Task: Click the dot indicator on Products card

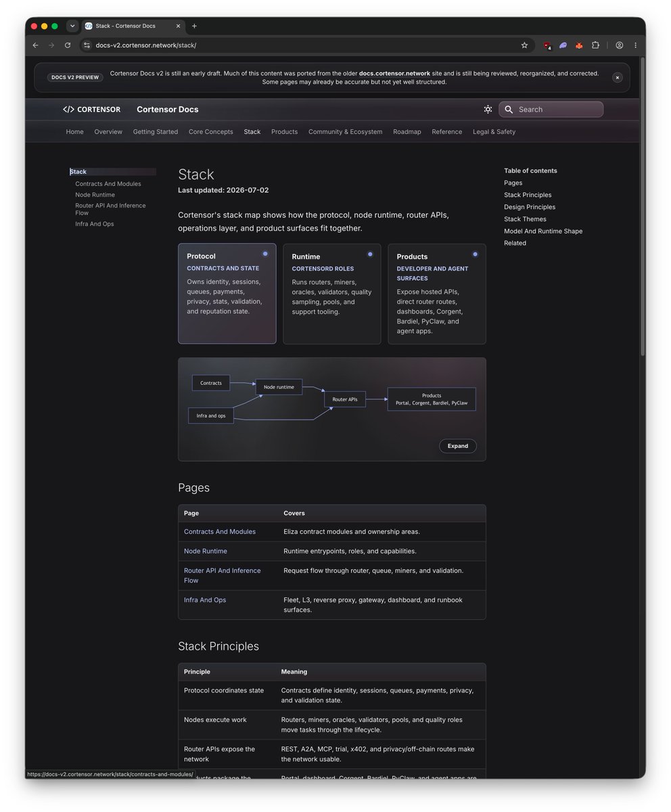Action: [475, 254]
